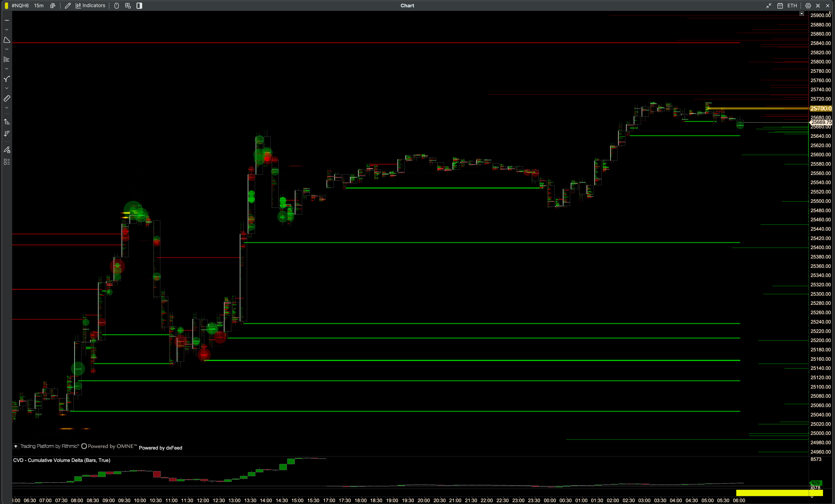This screenshot has height=504, width=835.
Task: Click the chart type bars icon
Action: (x=53, y=5)
